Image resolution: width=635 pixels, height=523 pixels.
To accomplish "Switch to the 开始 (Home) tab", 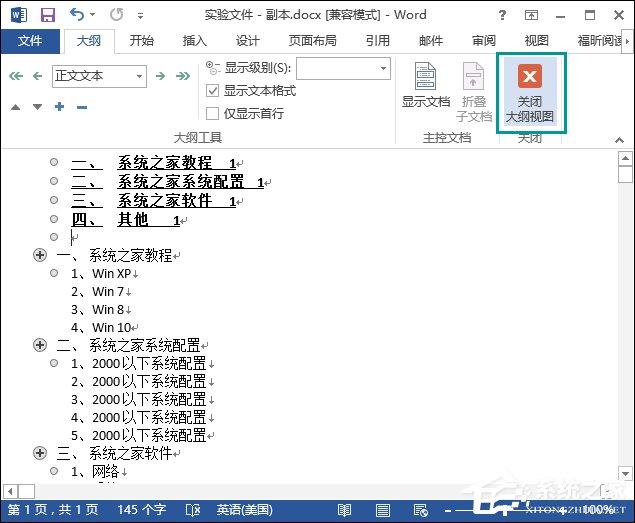I will coord(141,41).
